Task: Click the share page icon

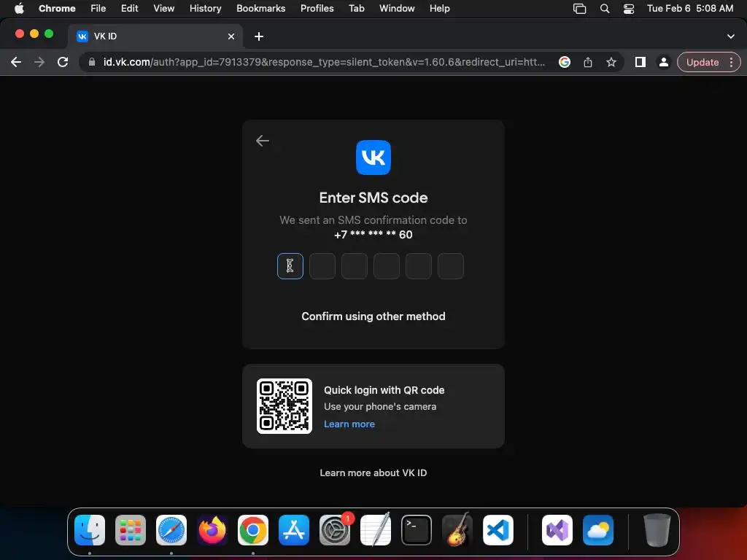Action: 588,62
